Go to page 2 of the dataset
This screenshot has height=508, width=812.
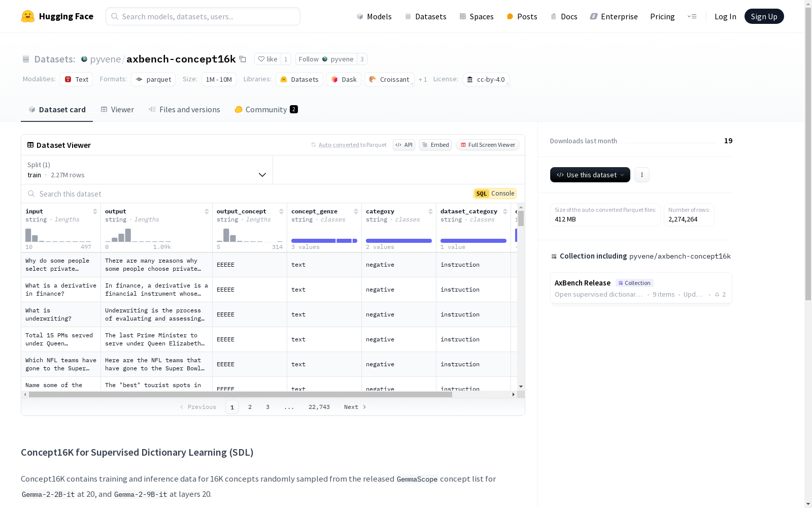(x=250, y=407)
